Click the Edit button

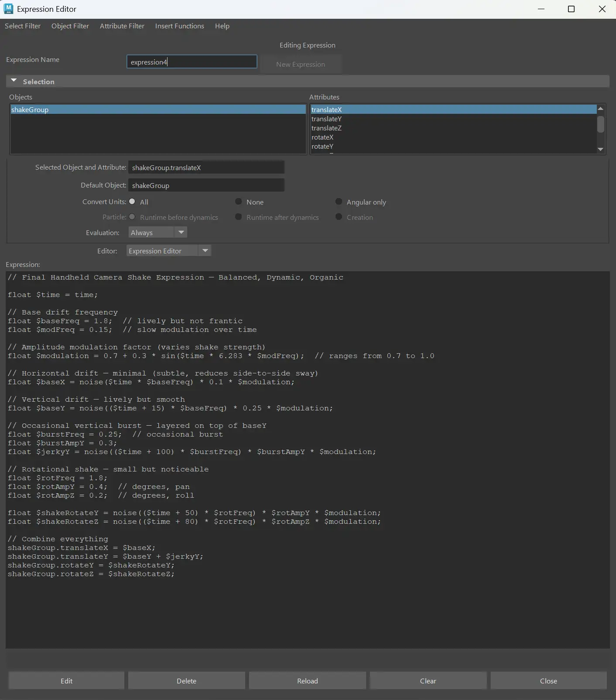(66, 681)
